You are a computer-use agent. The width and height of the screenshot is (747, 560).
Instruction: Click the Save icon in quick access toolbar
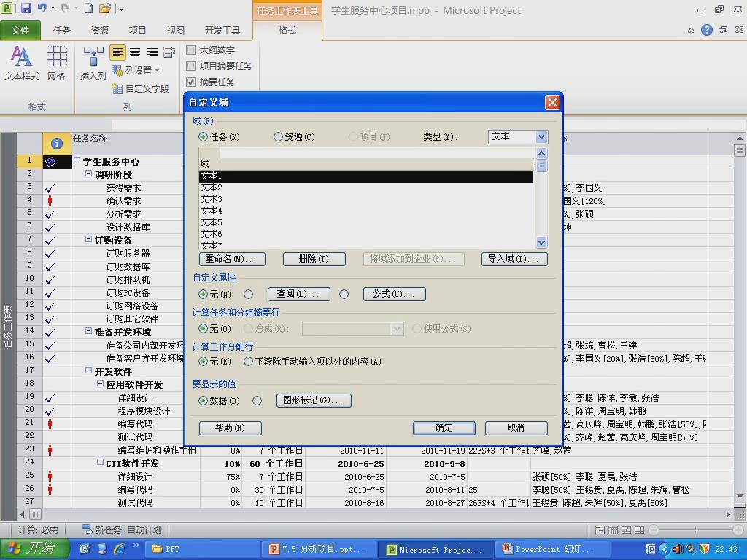pos(26,8)
